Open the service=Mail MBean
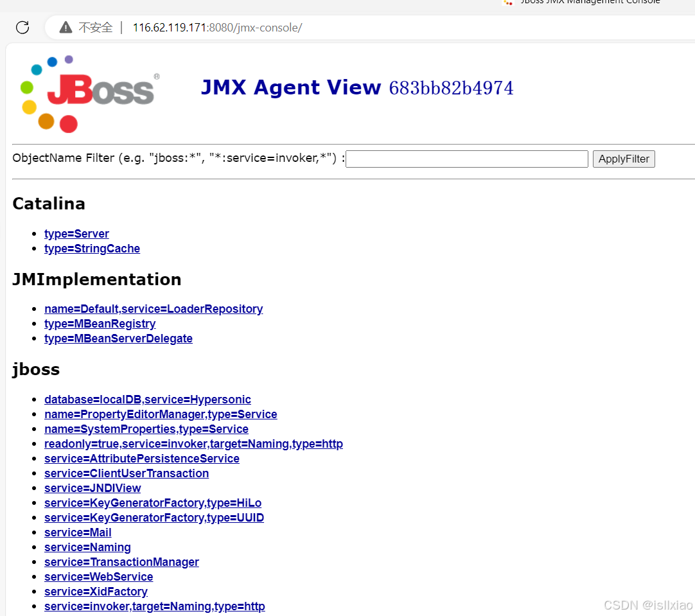 click(x=78, y=532)
